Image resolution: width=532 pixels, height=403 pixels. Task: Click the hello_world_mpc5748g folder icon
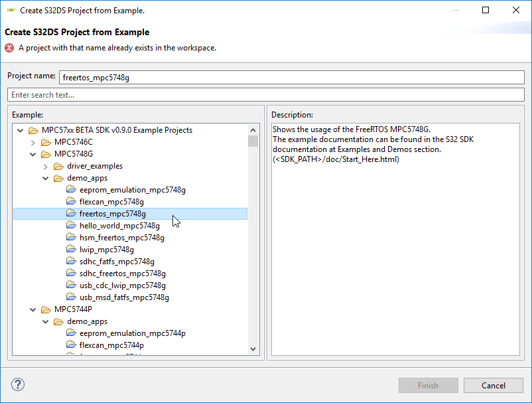[x=72, y=226]
